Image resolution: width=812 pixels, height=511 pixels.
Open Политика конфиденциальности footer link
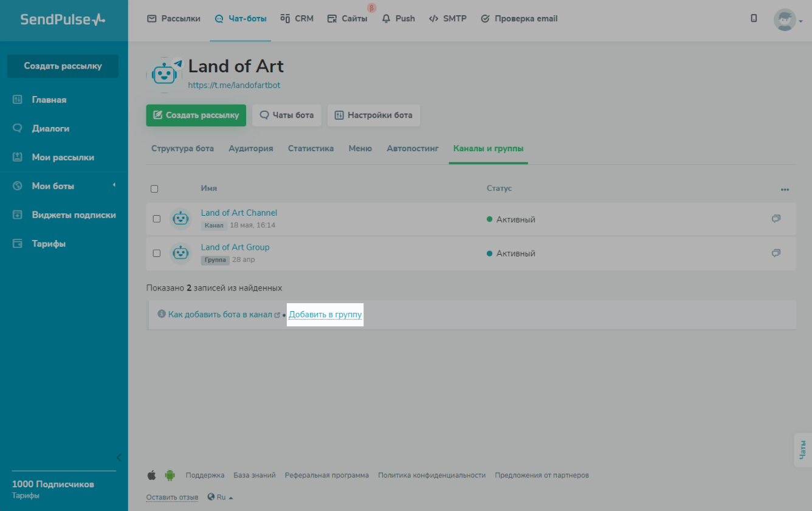point(432,475)
